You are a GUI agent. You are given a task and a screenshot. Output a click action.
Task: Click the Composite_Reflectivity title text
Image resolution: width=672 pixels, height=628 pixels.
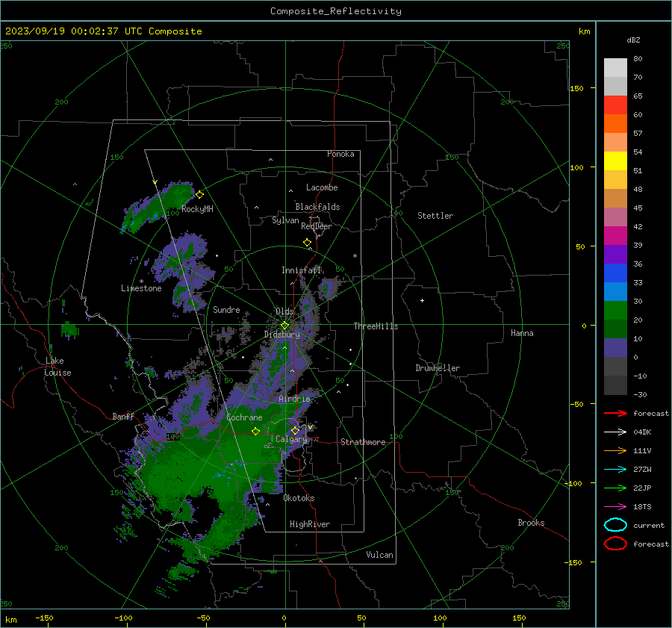coord(336,11)
